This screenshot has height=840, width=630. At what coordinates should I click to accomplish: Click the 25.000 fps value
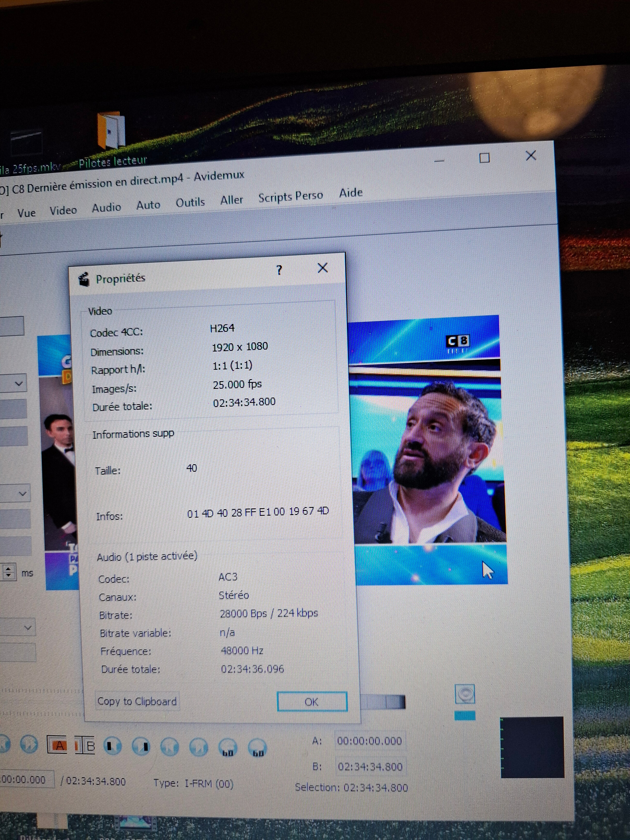tap(237, 384)
